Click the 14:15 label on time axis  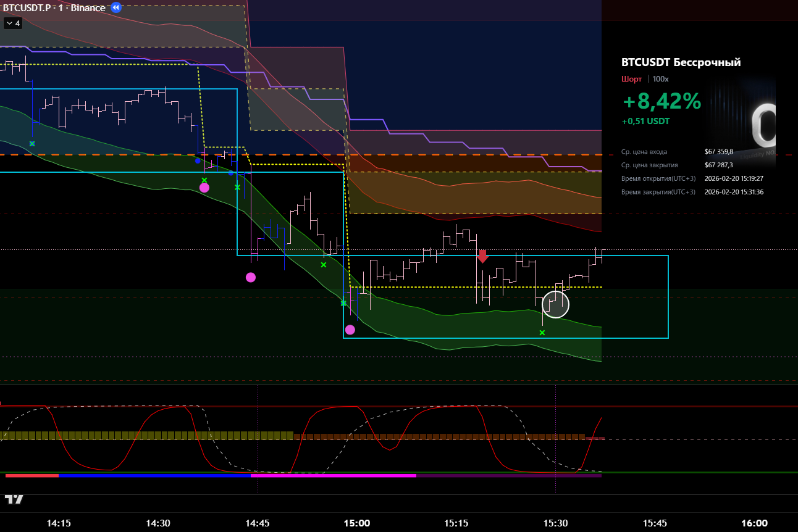[x=59, y=523]
